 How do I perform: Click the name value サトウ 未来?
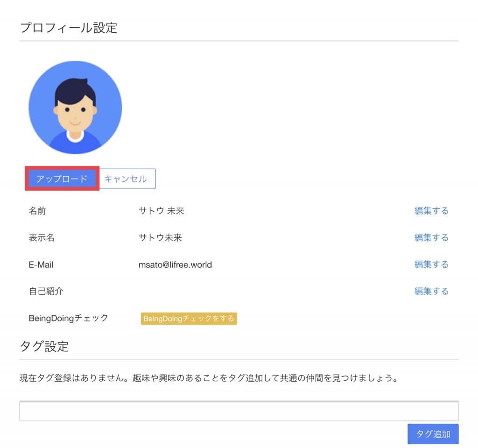pyautogui.click(x=161, y=211)
